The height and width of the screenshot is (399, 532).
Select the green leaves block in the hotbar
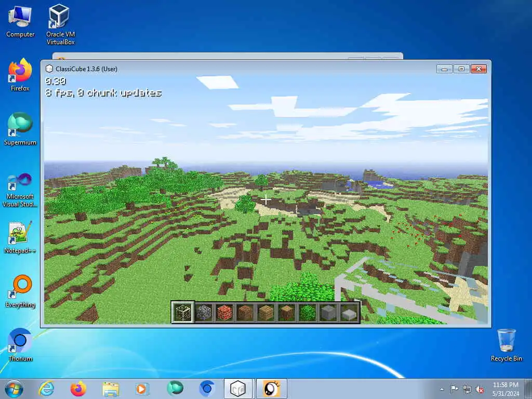click(x=308, y=312)
